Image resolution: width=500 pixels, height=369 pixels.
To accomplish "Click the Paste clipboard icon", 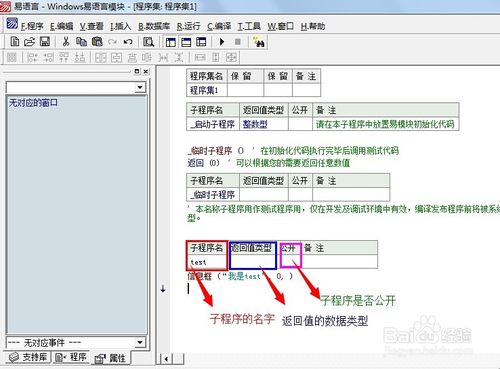I will coord(97,42).
